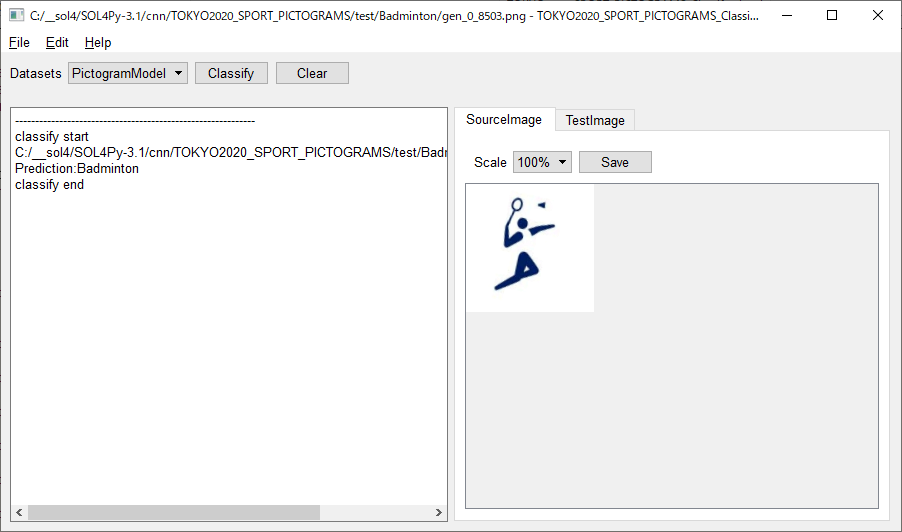Expand the PictogramModel datasets dropdown

[128, 74]
